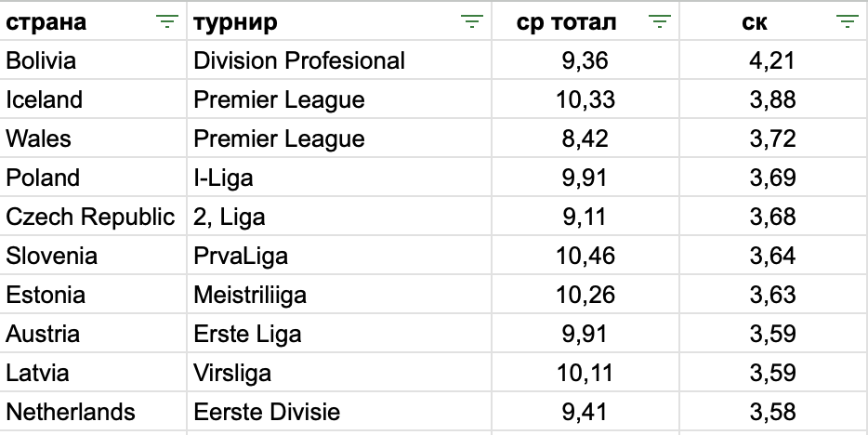
Task: Select the Eerste Divisie cell
Action: tap(339, 412)
